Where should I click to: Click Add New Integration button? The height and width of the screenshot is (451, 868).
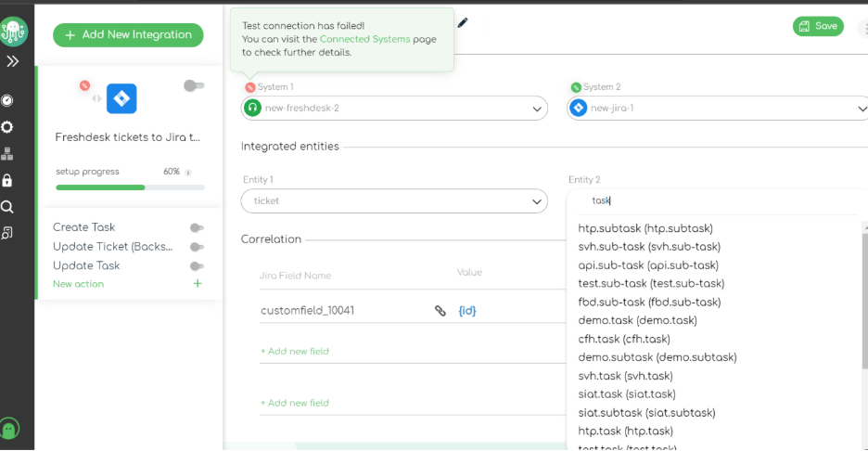pos(128,35)
